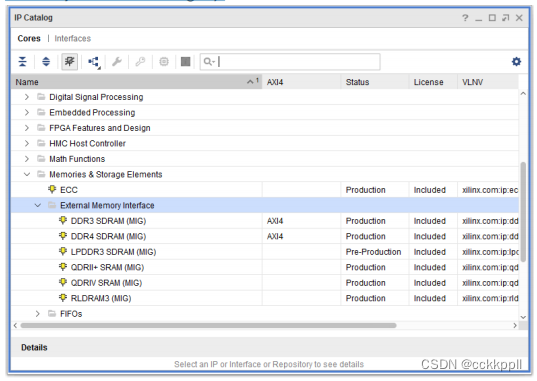Select QDRIV SRAM (MIG) IP
The image size is (537, 381).
106,283
